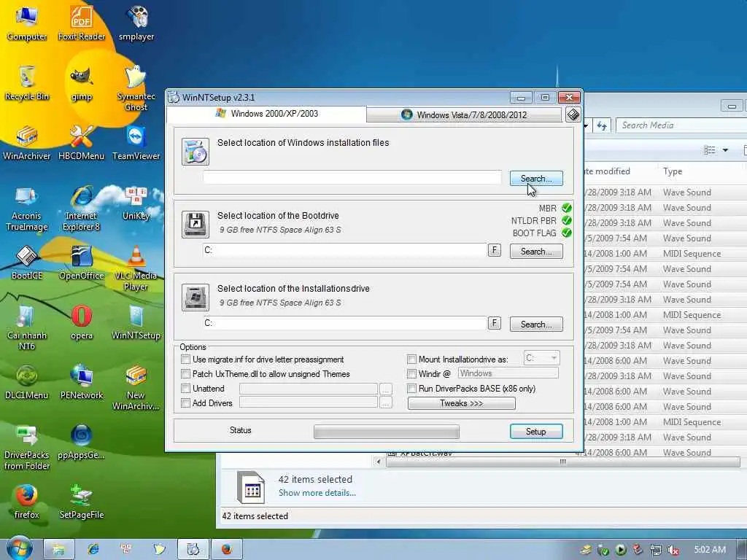Browse for Unattend file with ellipsis button

386,389
